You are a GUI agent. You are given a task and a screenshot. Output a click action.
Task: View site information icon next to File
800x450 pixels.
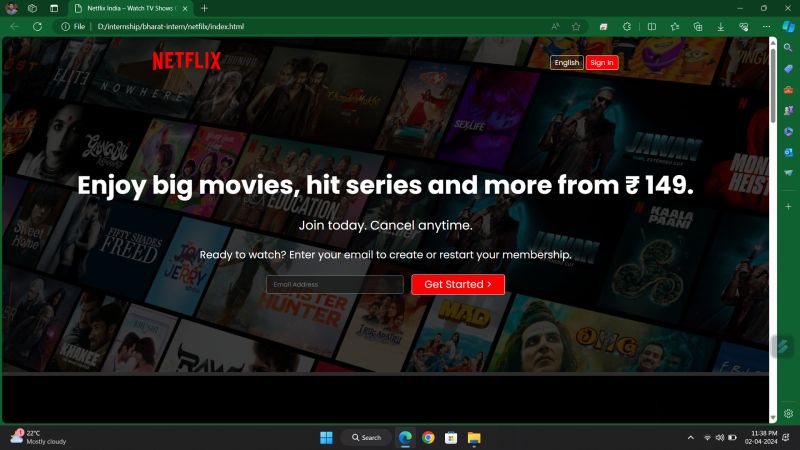click(x=65, y=27)
